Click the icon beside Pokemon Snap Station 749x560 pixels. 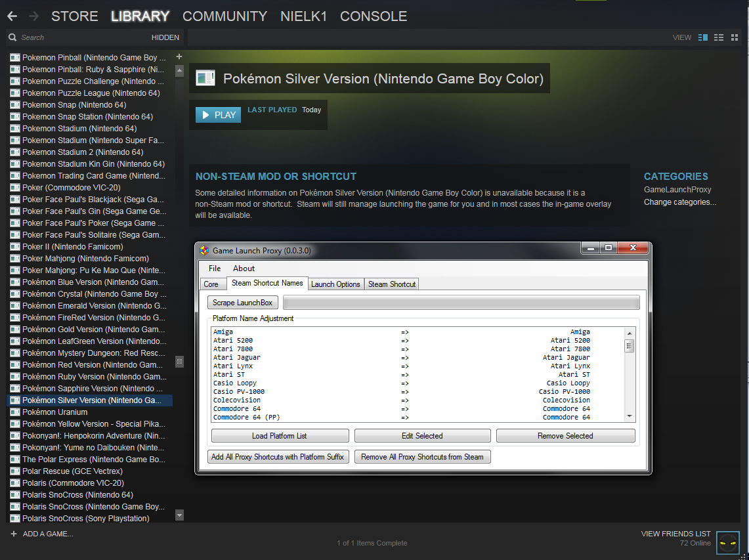pos(15,117)
